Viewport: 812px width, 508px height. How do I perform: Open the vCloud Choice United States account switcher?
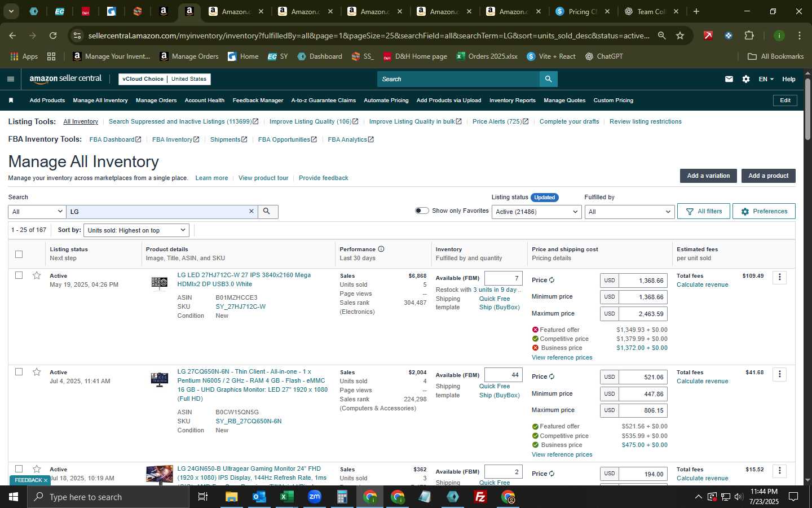[165, 79]
